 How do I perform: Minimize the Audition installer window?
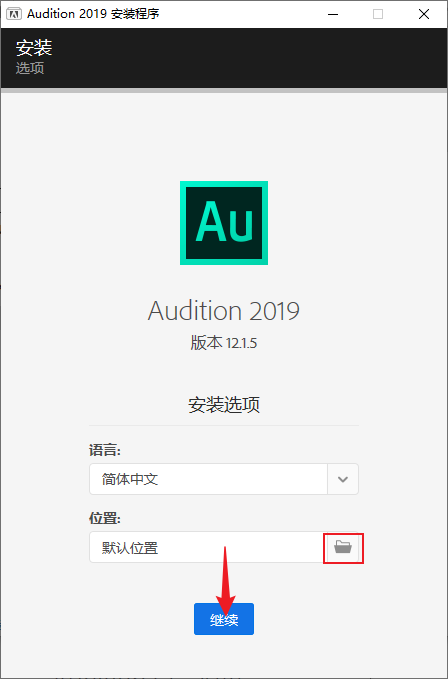[332, 14]
